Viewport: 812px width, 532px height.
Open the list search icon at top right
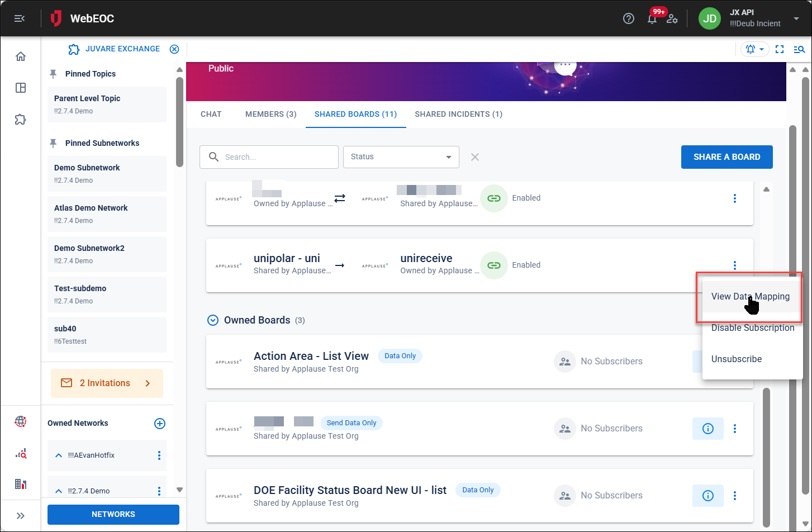799,49
